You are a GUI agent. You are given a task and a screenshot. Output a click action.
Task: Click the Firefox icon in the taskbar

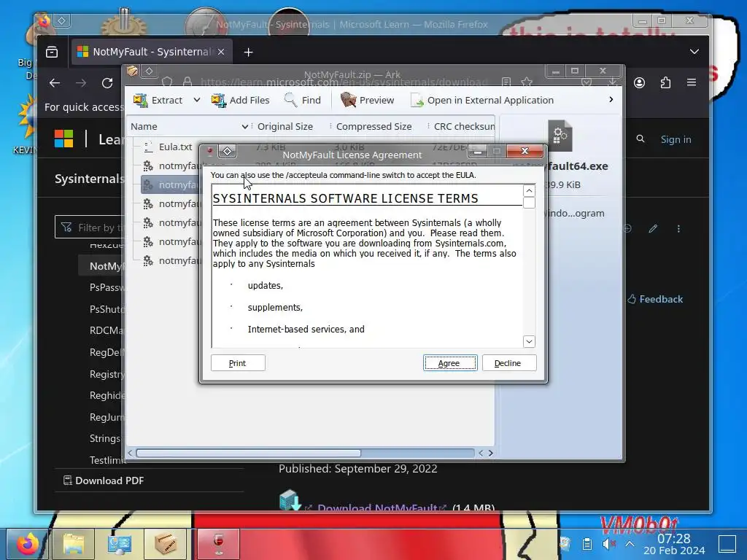(28, 544)
